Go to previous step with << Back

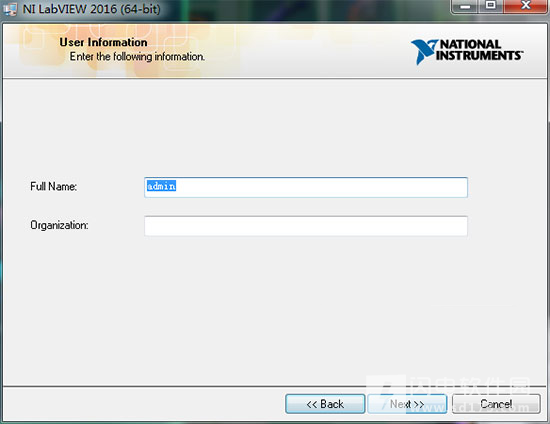[325, 404]
